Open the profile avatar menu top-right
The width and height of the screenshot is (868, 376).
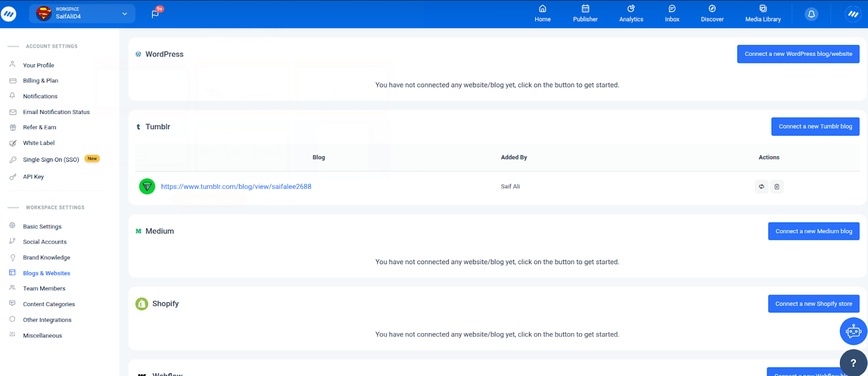[853, 14]
